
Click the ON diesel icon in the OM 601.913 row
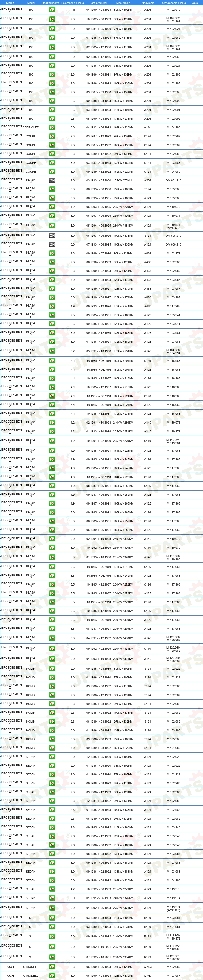coord(52,180)
